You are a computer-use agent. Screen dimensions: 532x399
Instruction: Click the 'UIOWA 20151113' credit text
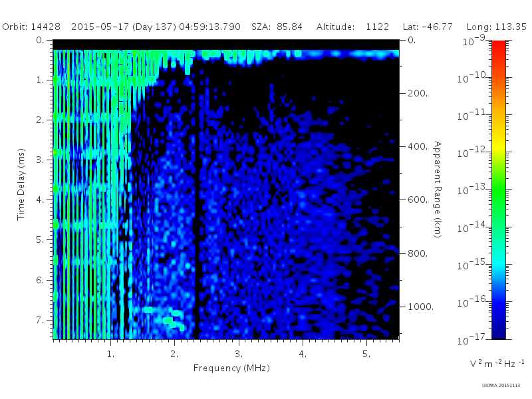coord(501,385)
